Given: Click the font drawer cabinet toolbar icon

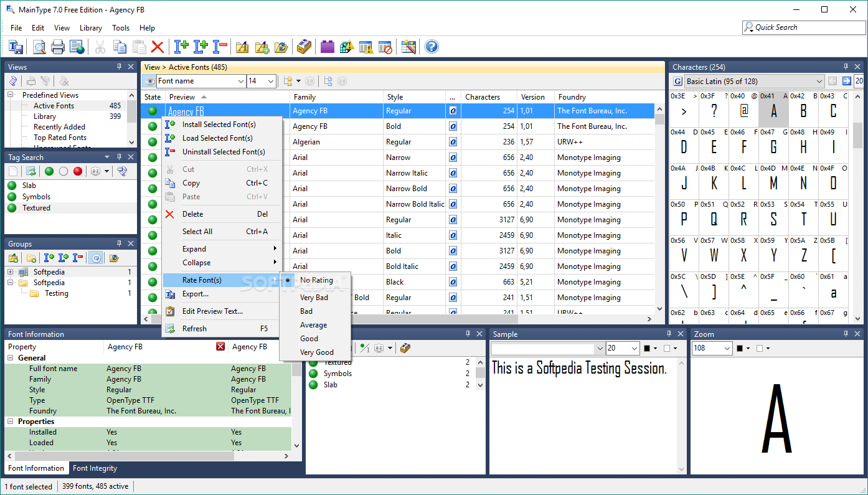Looking at the screenshot, I should pos(304,47).
